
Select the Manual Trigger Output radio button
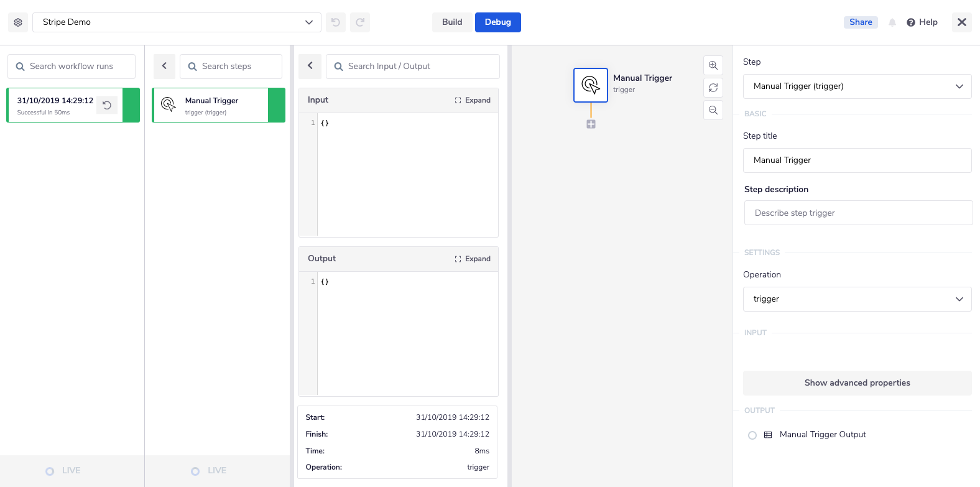(752, 435)
